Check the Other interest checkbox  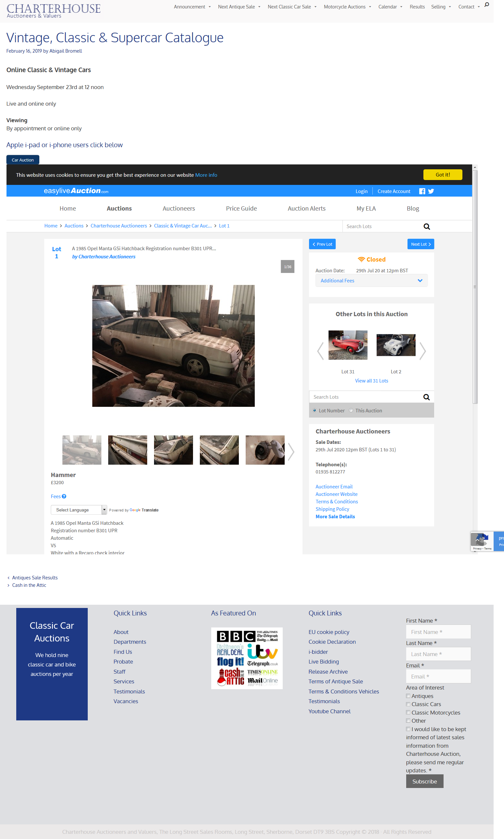point(408,720)
